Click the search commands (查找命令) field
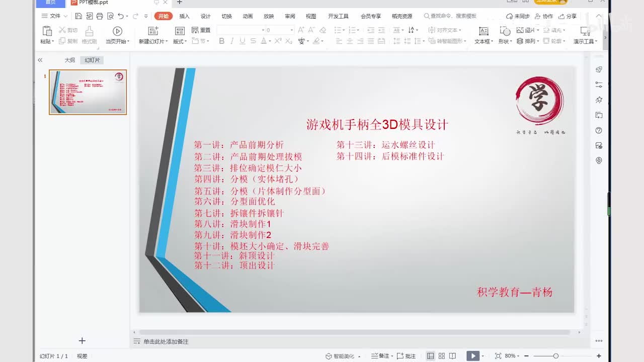Image resolution: width=644 pixels, height=362 pixels. click(x=450, y=16)
